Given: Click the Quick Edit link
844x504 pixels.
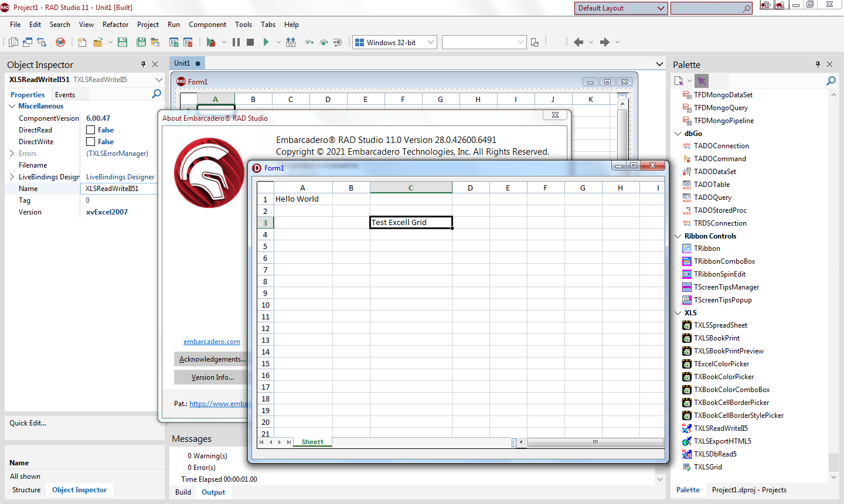Looking at the screenshot, I should pos(28,423).
